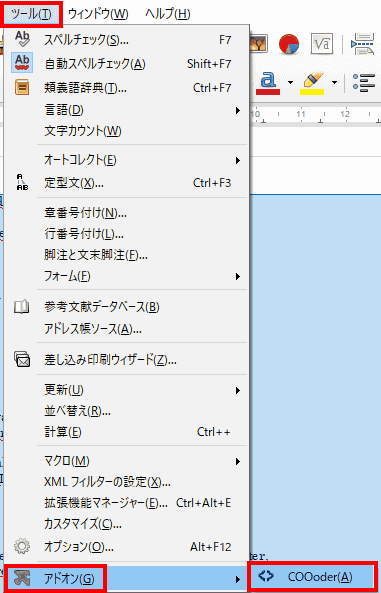
Task: Click the COOoder code brackets icon
Action: click(x=266, y=576)
